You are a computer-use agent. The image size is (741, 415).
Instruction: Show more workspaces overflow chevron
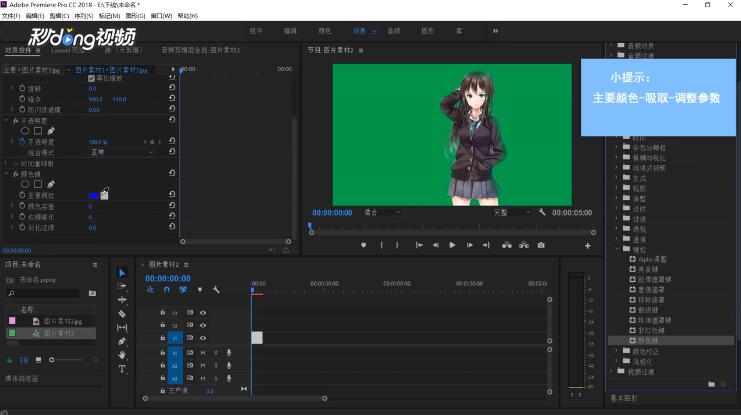495,31
